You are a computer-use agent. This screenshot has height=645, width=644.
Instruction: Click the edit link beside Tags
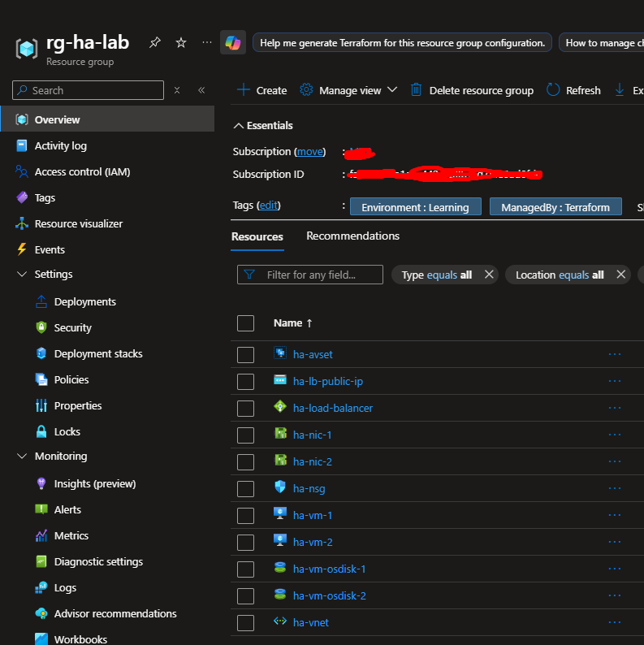click(268, 206)
